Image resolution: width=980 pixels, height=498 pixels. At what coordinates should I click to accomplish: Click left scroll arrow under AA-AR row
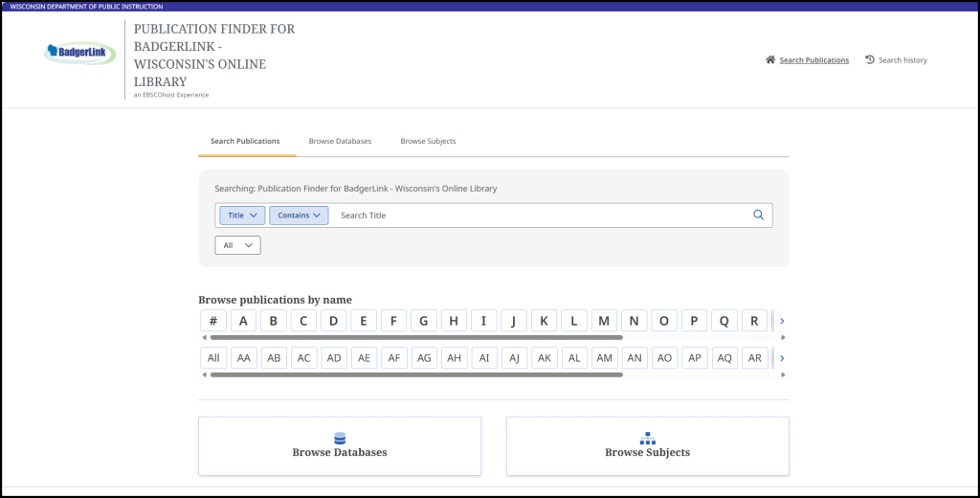pyautogui.click(x=205, y=375)
